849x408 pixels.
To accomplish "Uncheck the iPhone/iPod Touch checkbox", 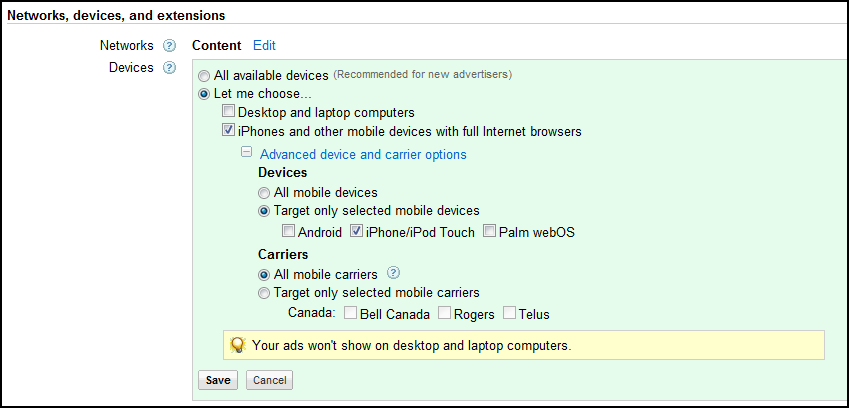I will point(356,232).
